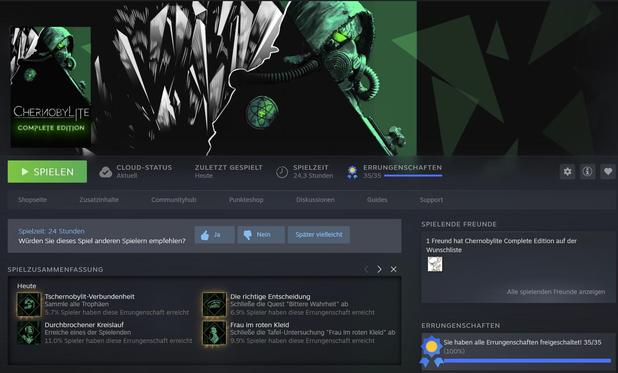Click the sidebar achievements progress bar
The width and height of the screenshot is (618, 373).
[x=527, y=361]
